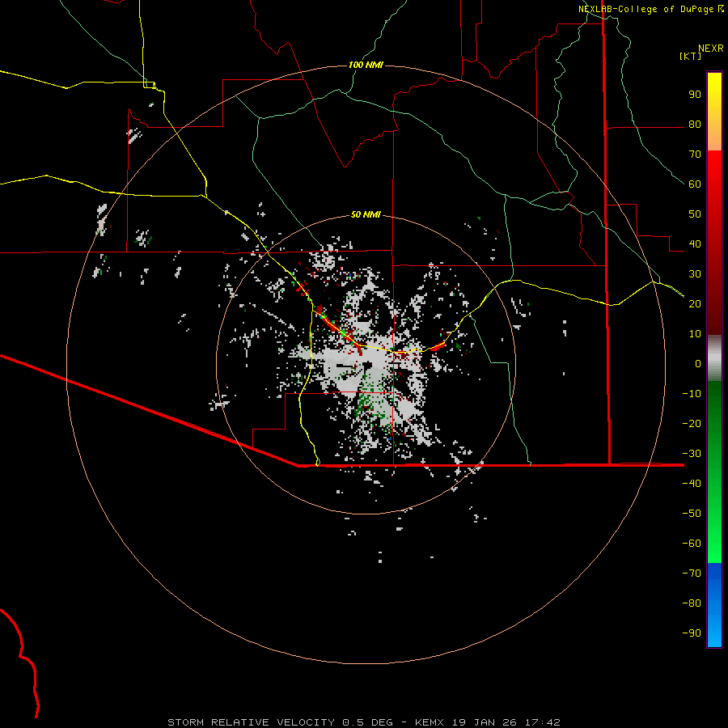
Task: Select the -70 value on the velocity scale
Action: [x=692, y=573]
